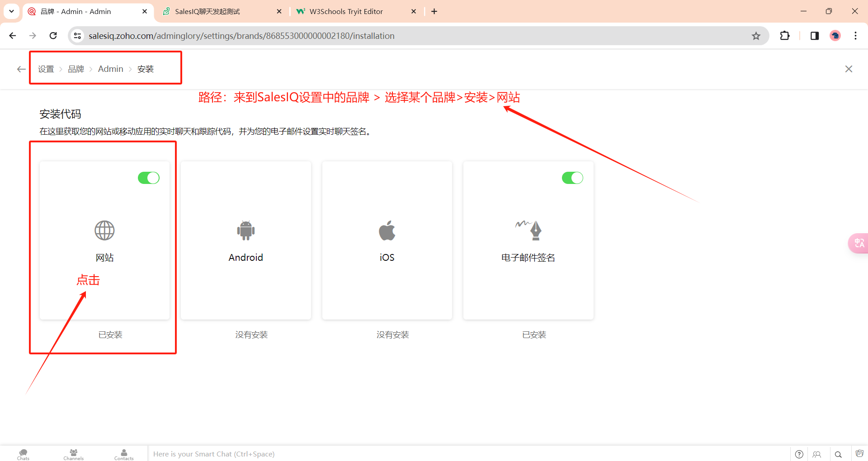Open the agents icon in bottom bar
The width and height of the screenshot is (868, 461).
(x=817, y=454)
